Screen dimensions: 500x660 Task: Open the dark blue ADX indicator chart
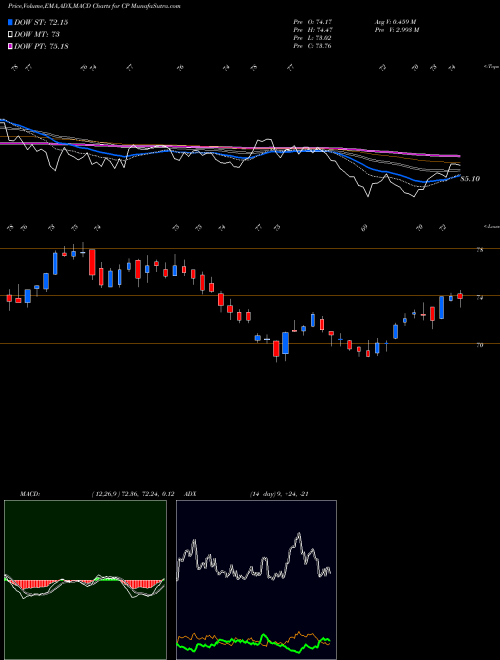coord(256,580)
